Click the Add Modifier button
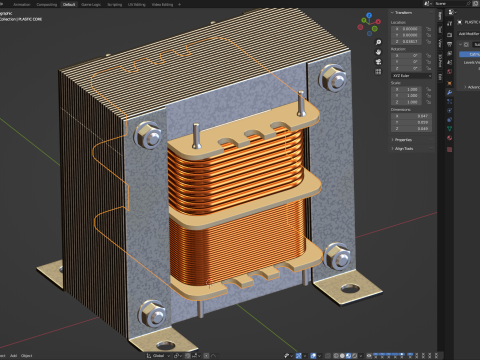The image size is (480, 360). [469, 34]
